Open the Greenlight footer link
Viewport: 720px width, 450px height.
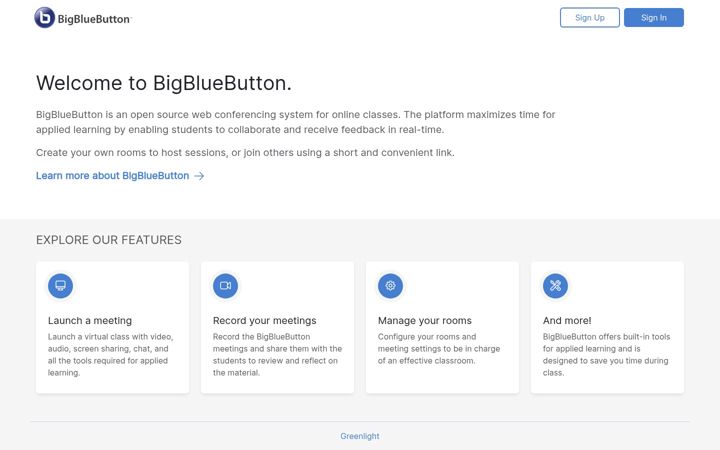pos(360,436)
